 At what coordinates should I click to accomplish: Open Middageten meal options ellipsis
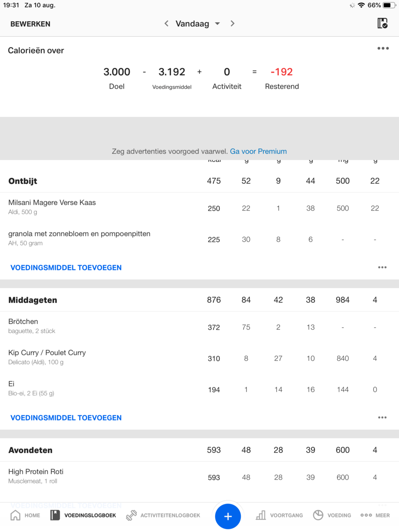point(382,417)
